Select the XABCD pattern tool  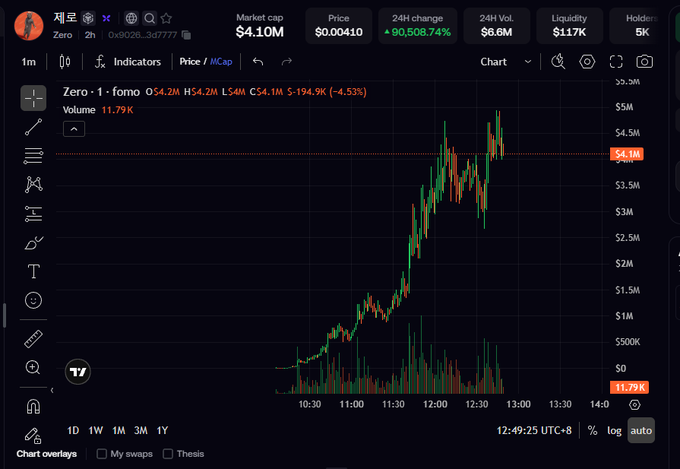click(33, 184)
